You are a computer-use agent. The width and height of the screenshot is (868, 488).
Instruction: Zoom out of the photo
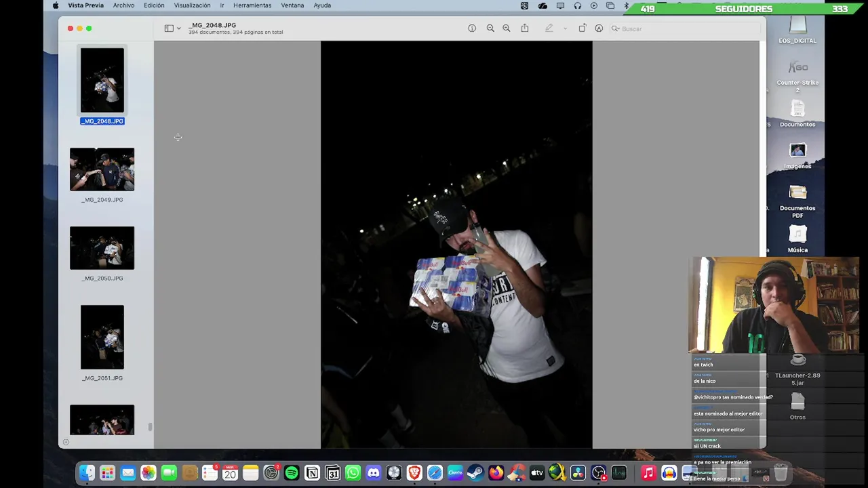490,28
